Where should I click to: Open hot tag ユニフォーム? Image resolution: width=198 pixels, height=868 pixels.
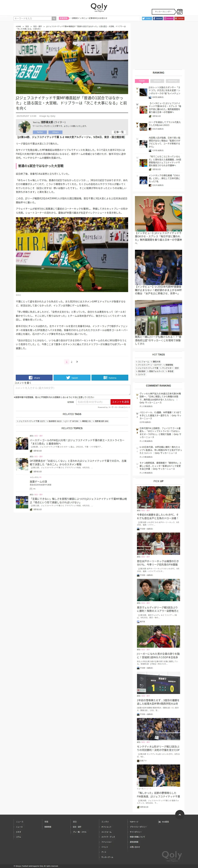tap(143, 362)
